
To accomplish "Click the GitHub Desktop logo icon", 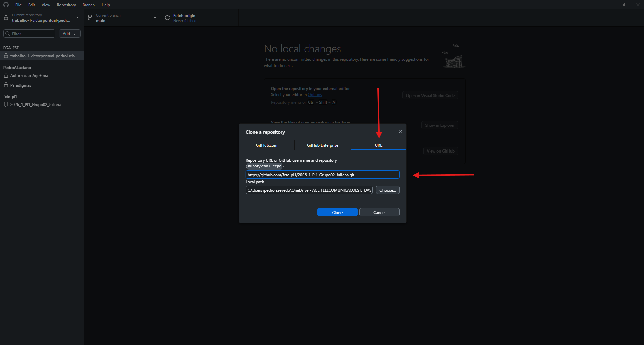I will (6, 5).
